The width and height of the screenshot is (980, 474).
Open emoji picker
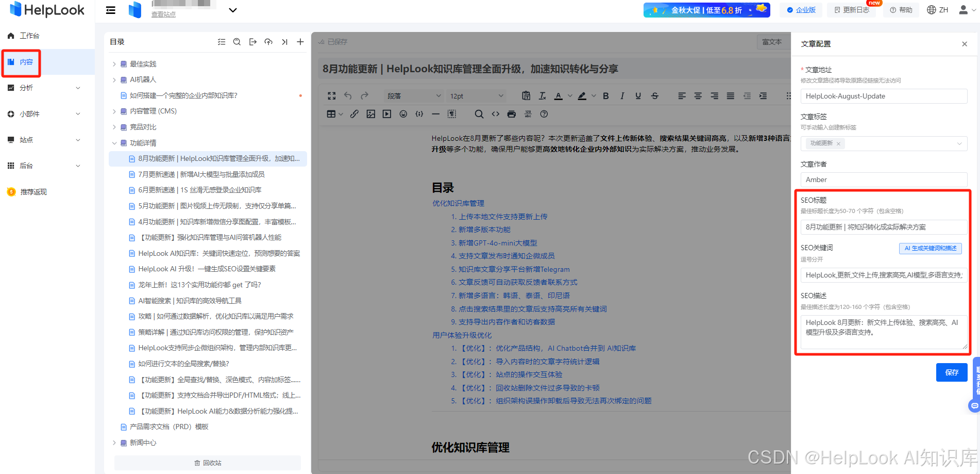403,114
